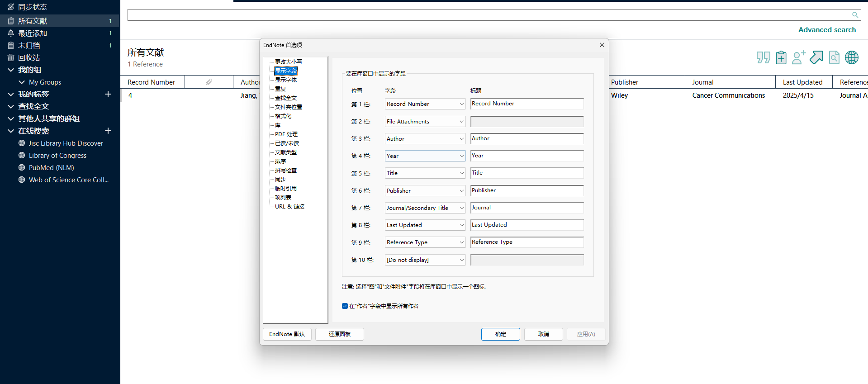Open column 5 field dropdown Title
868x384 pixels.
425,173
